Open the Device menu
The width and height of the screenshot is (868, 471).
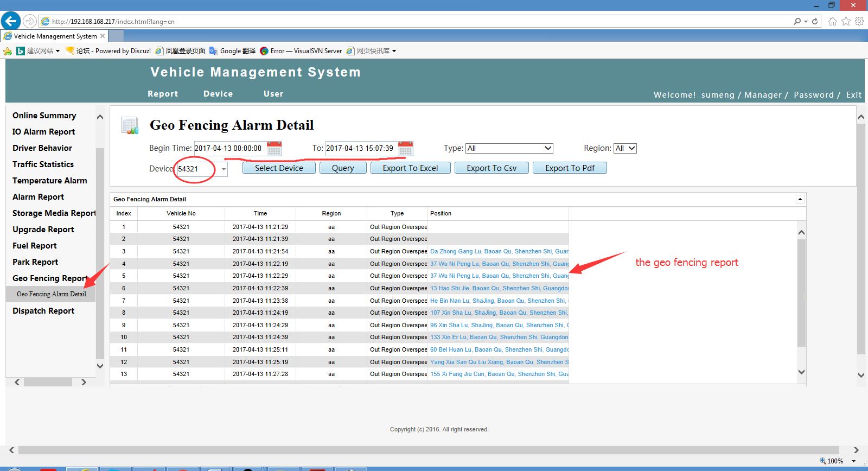coord(218,94)
